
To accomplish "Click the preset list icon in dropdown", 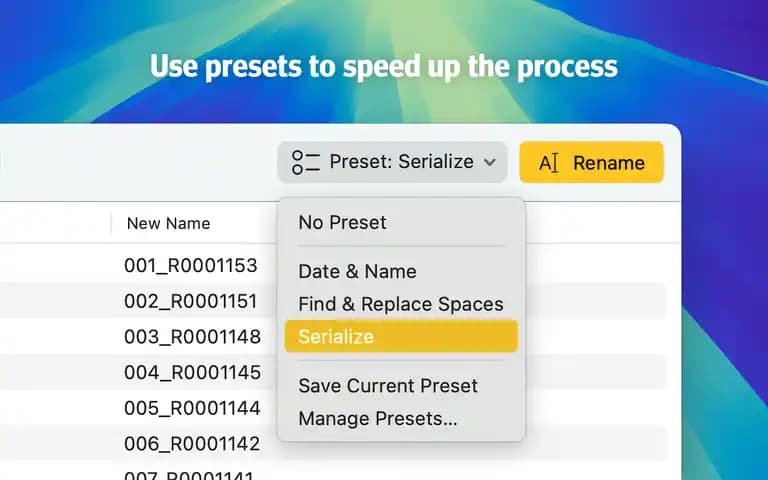I will [306, 163].
